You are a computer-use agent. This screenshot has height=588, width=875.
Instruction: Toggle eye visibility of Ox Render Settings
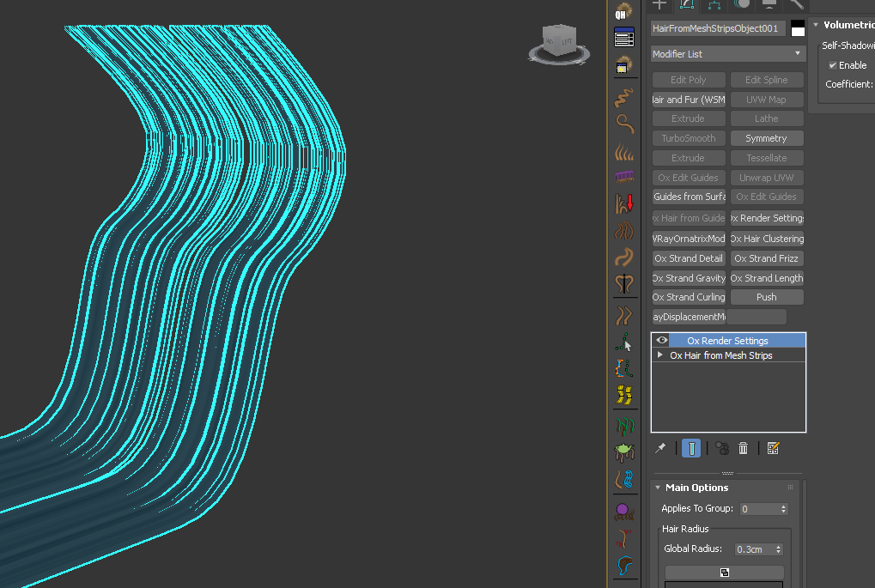662,341
